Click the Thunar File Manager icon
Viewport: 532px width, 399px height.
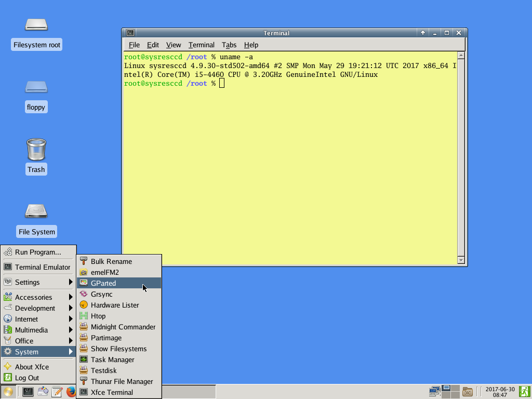click(84, 381)
